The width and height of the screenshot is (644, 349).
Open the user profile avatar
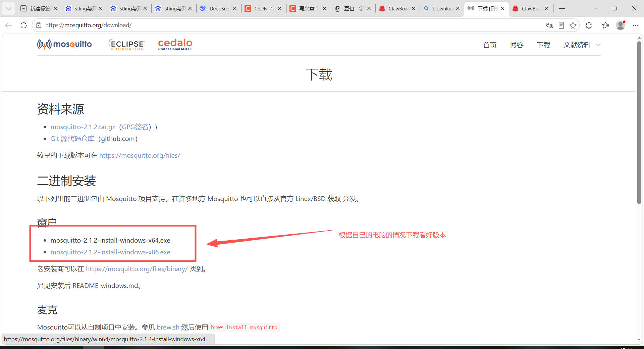click(621, 25)
